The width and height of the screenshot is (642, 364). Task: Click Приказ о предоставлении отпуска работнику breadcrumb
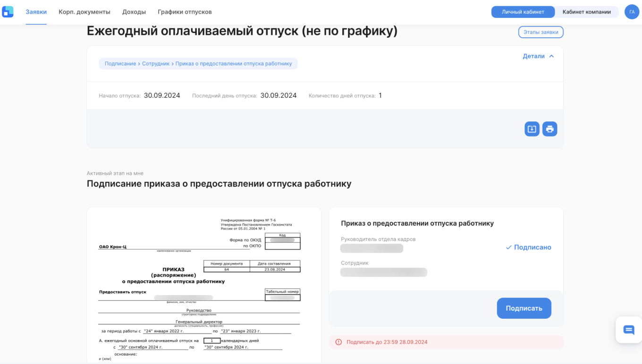click(x=234, y=64)
